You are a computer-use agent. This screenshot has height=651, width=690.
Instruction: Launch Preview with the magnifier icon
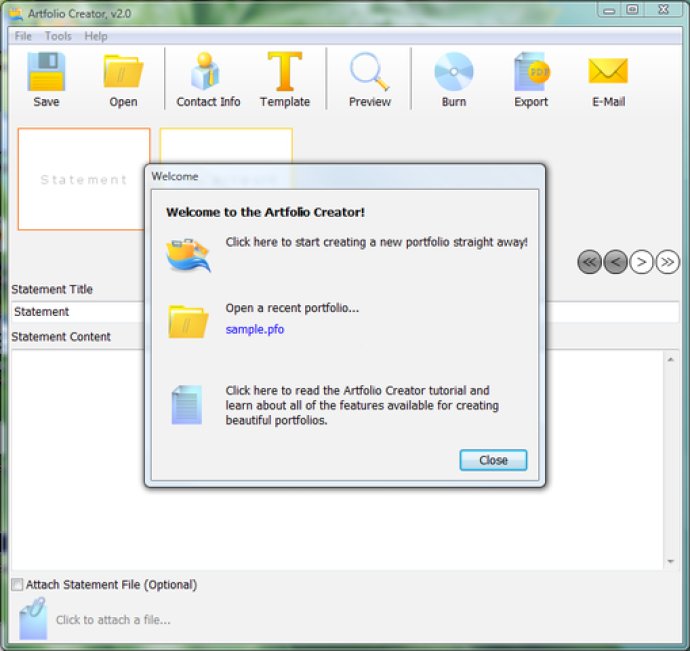370,71
